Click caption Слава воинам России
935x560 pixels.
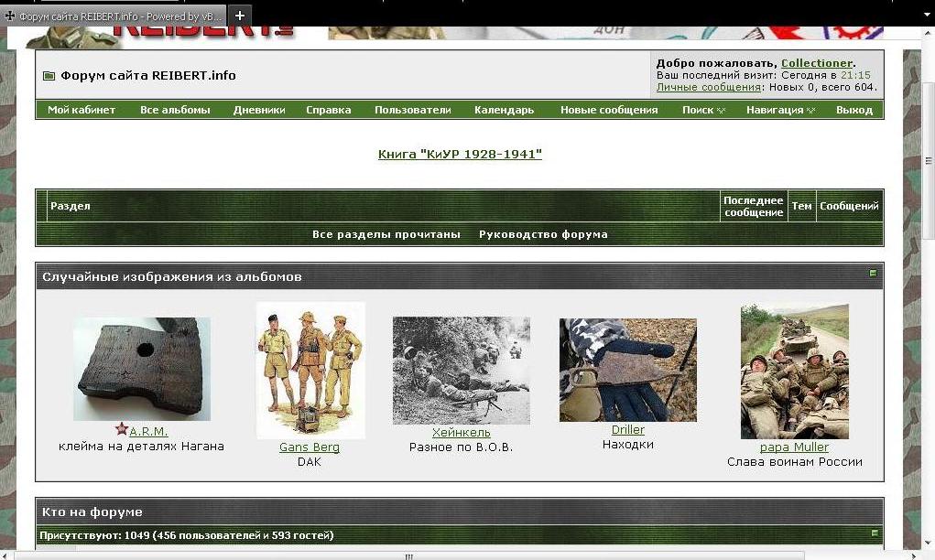[x=794, y=462]
